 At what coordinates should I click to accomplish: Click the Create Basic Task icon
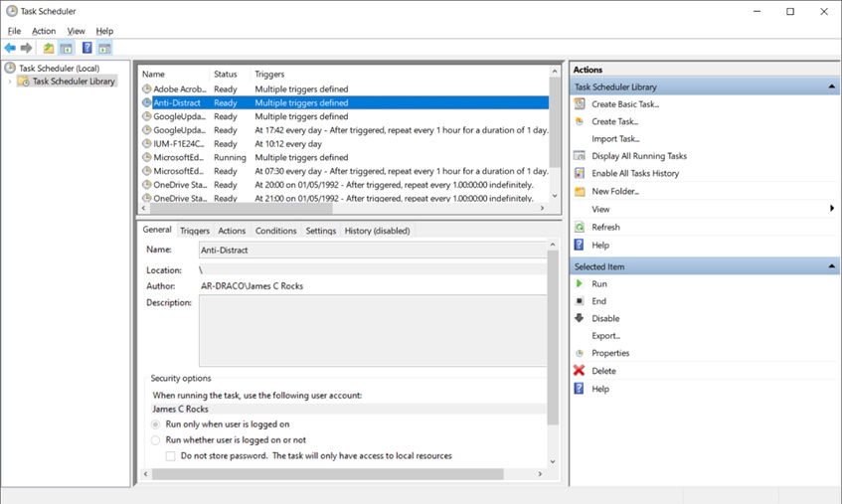pyautogui.click(x=580, y=104)
